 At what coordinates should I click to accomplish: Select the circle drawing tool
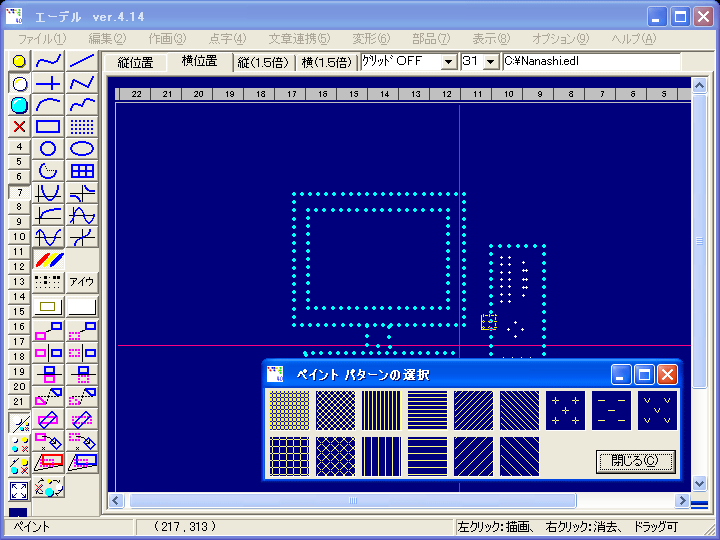click(48, 149)
